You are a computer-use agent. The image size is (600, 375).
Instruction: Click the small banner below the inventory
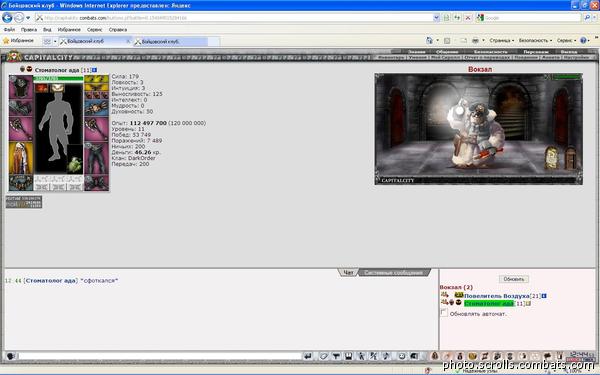24,202
